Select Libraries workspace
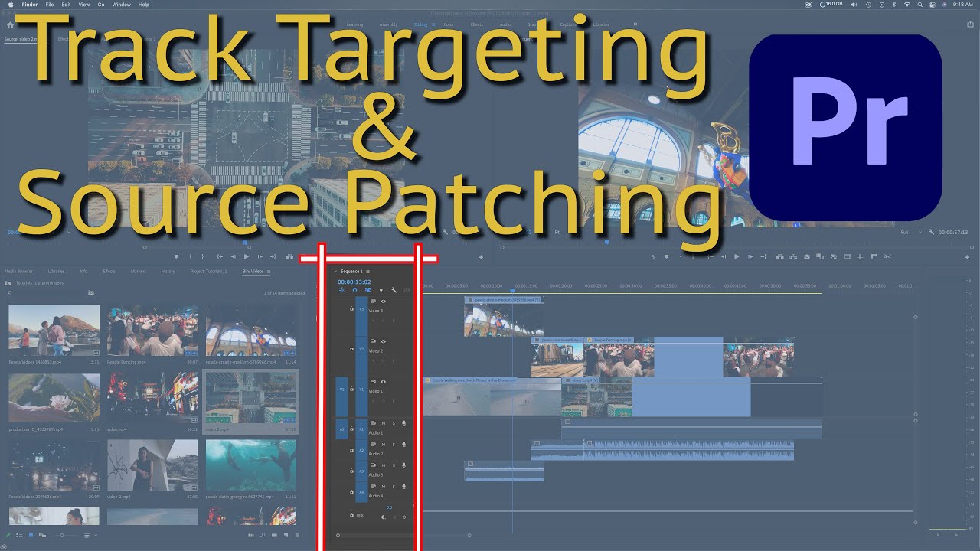 (x=601, y=24)
